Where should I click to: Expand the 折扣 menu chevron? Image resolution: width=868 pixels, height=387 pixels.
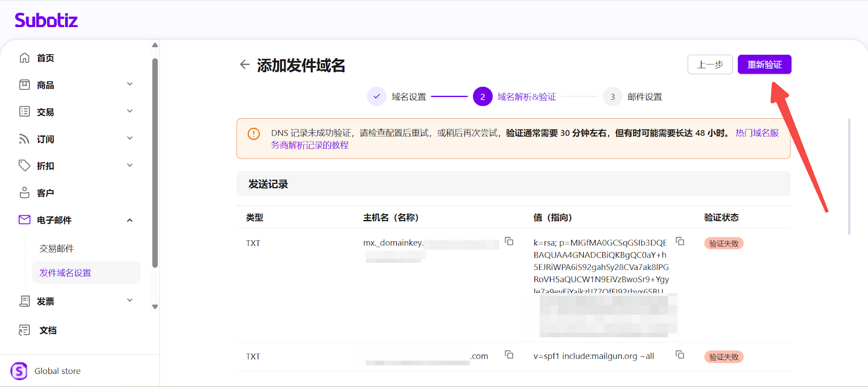tap(130, 165)
